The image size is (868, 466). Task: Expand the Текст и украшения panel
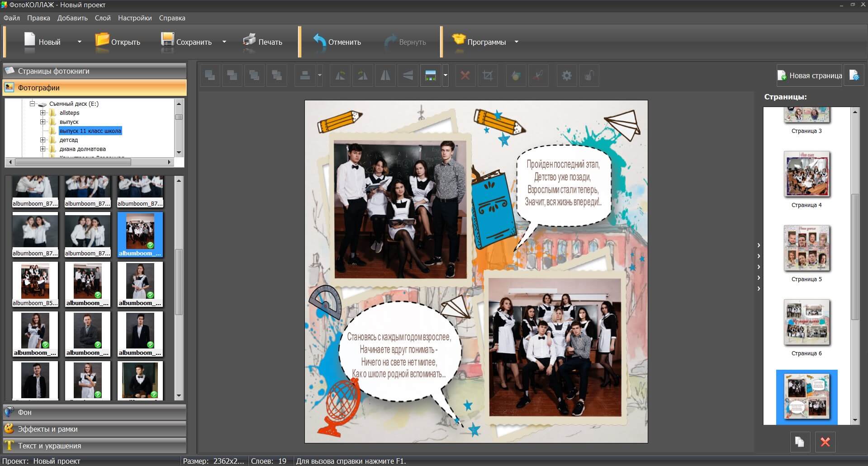tap(95, 446)
